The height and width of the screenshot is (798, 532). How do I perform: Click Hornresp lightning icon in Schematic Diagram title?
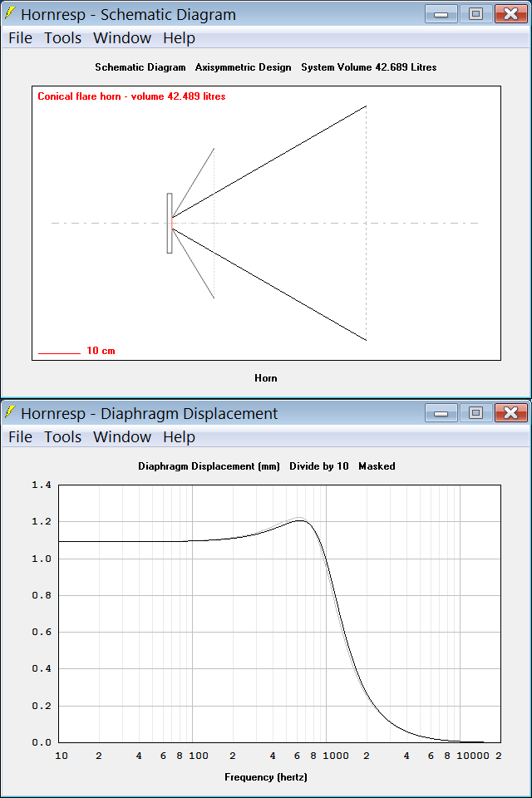(10, 13)
